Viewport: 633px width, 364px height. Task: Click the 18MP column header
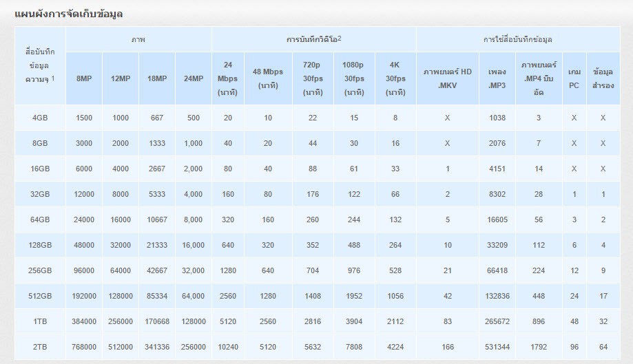point(157,78)
